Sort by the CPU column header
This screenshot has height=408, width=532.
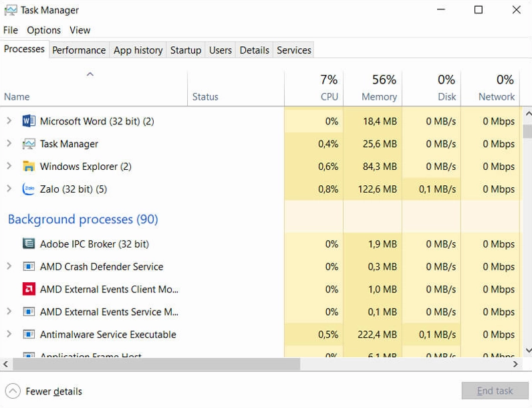[x=314, y=88]
